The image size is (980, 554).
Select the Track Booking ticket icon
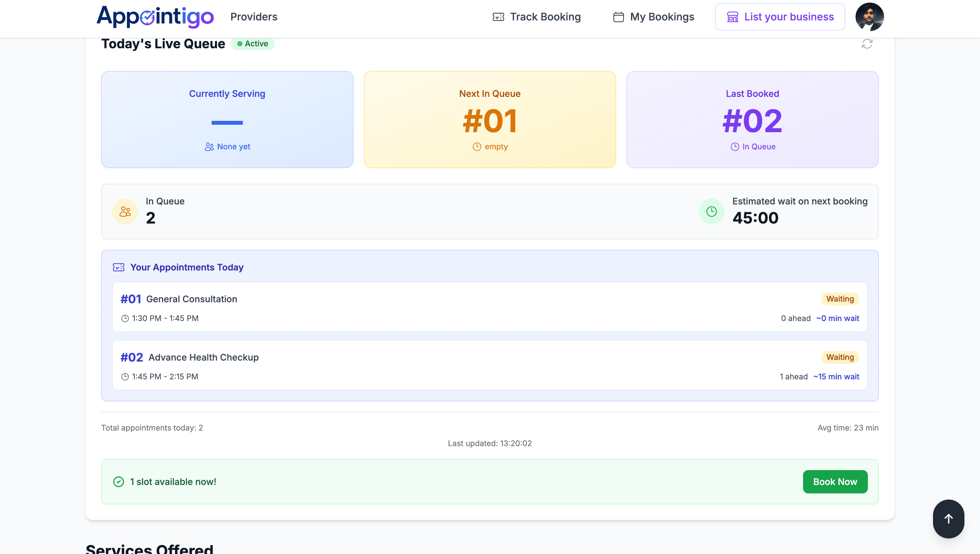(x=498, y=17)
